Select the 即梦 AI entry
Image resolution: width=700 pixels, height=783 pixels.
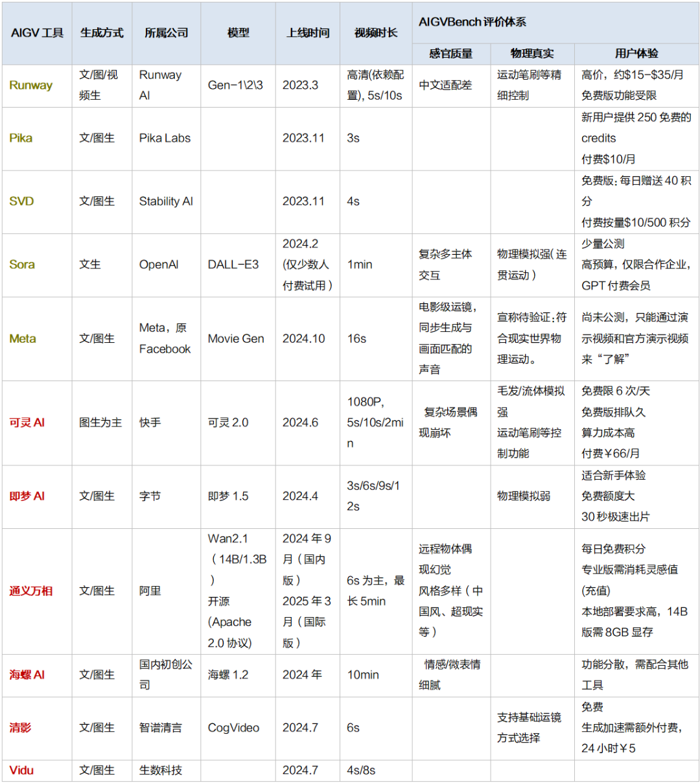click(x=27, y=497)
